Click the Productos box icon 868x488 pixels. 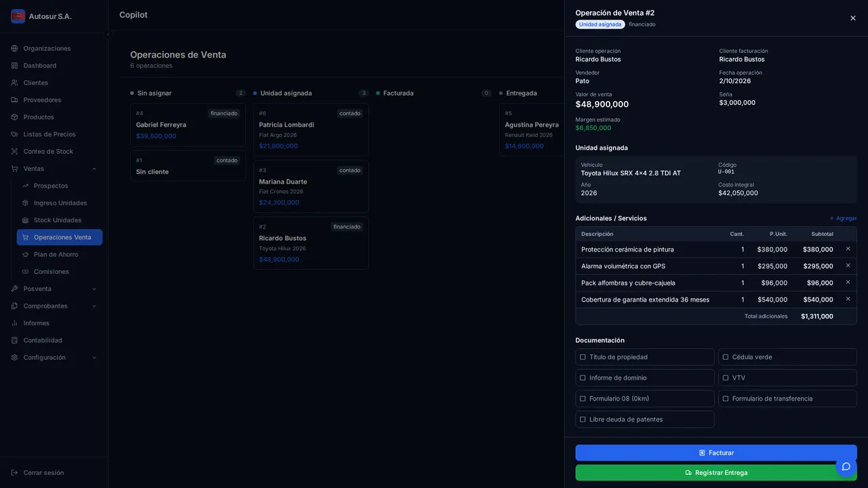point(14,117)
